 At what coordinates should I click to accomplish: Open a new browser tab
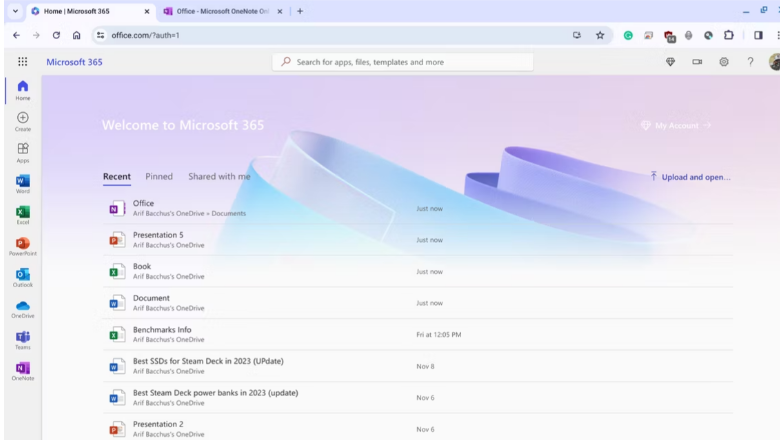pos(300,11)
